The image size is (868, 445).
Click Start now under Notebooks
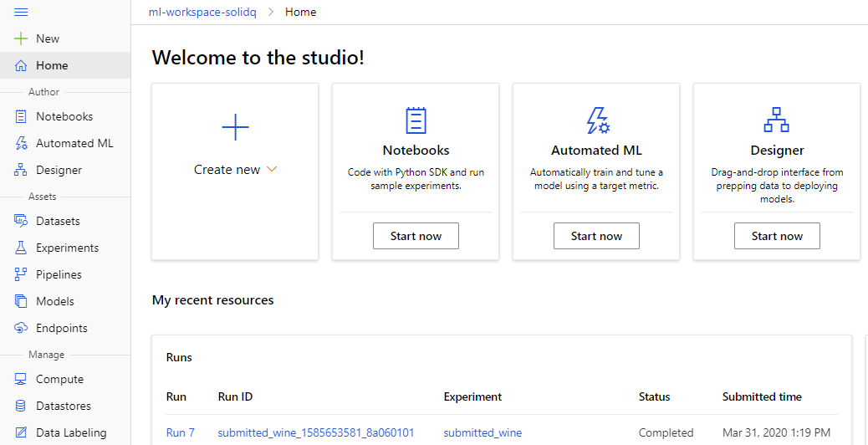pos(416,236)
